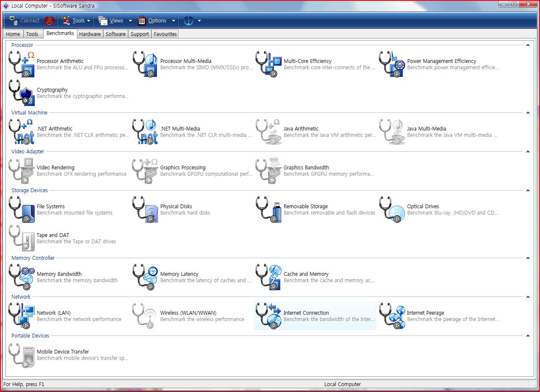Collapse the Virtual Machine section
The width and height of the screenshot is (540, 392).
[x=528, y=113]
